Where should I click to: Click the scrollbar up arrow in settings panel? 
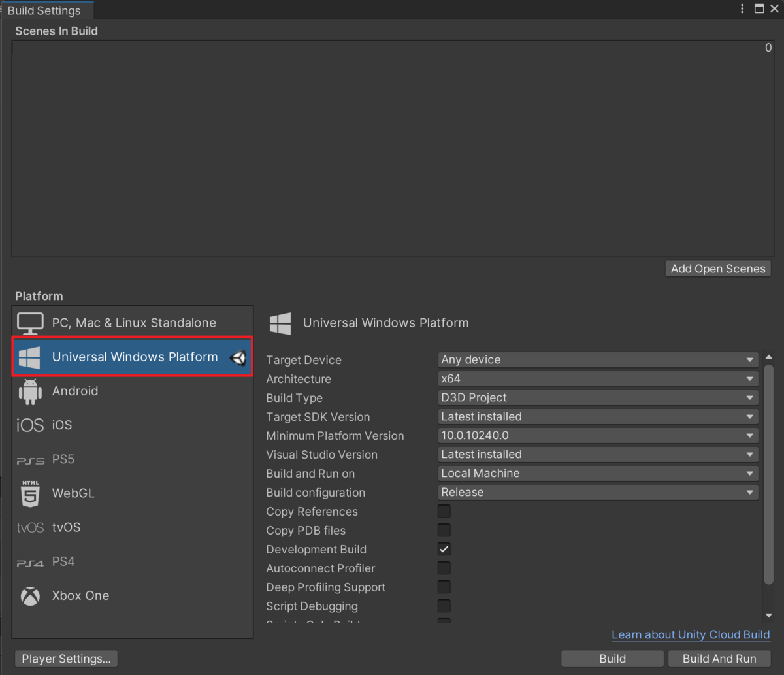tap(769, 357)
